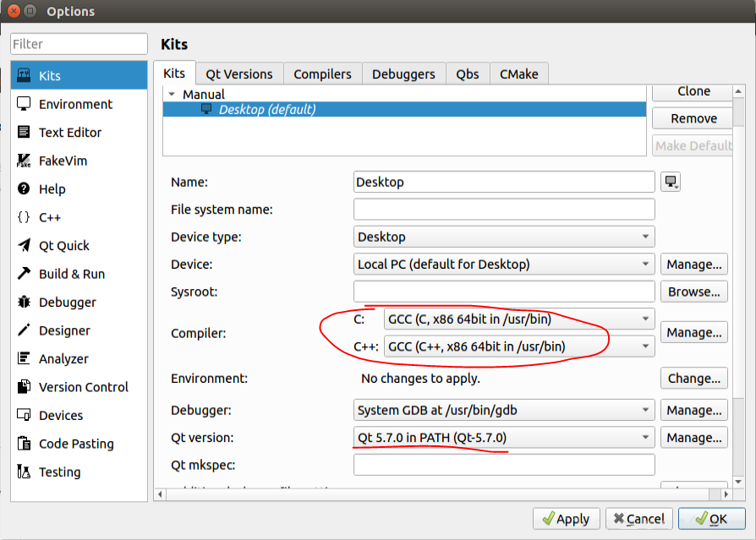
Task: Open the Build & Run hammer icon
Action: tap(24, 274)
